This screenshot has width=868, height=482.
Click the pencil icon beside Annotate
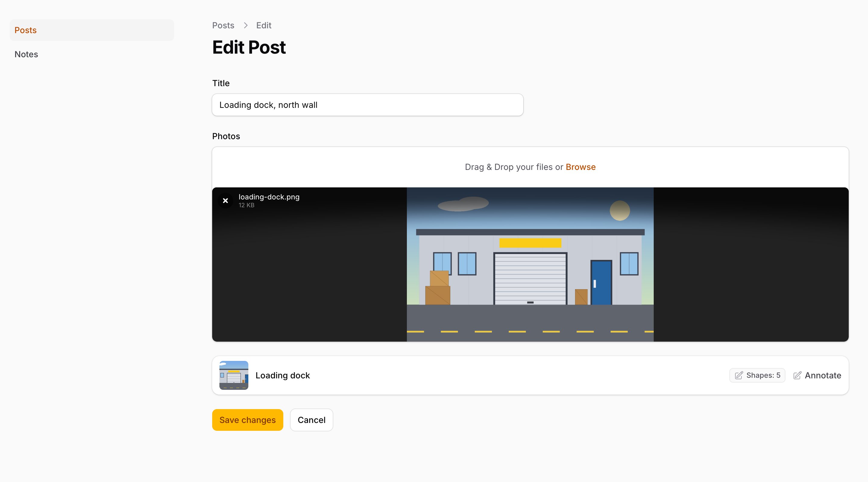coord(797,375)
